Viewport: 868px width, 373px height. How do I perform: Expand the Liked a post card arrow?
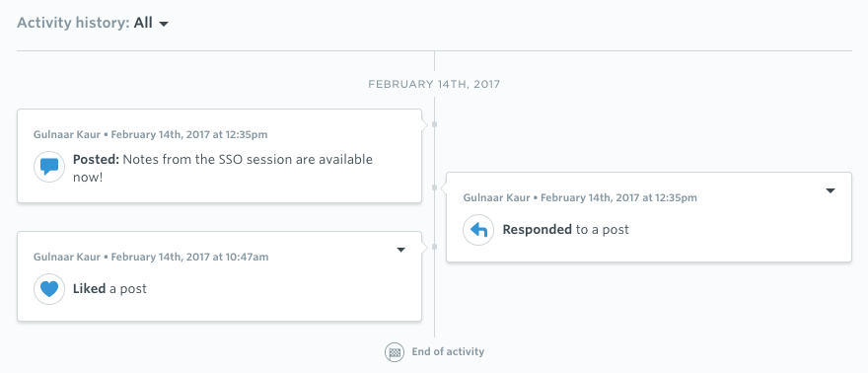point(401,250)
